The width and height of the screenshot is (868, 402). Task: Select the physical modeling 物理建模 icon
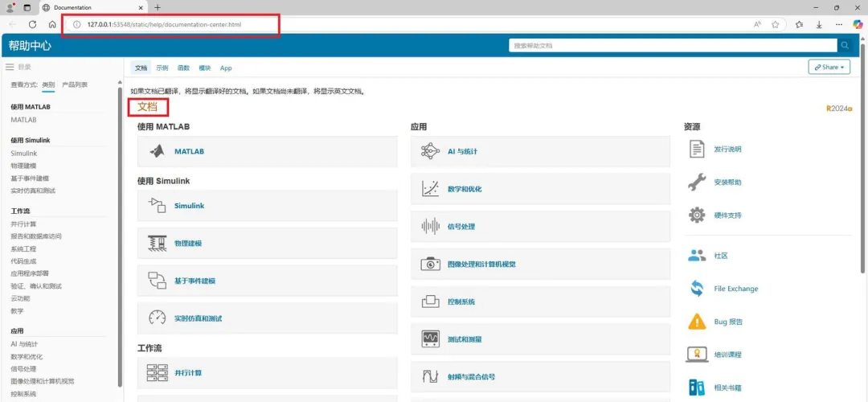click(x=158, y=243)
